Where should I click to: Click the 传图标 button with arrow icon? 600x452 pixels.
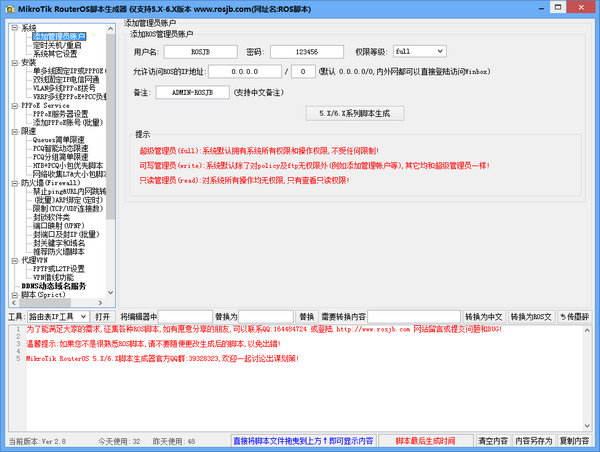coord(574,317)
